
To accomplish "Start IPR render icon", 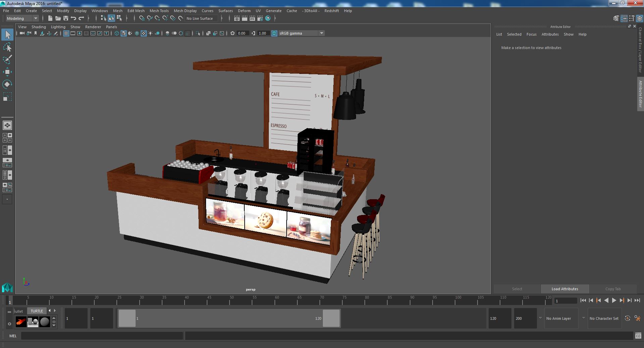I will pyautogui.click(x=252, y=18).
